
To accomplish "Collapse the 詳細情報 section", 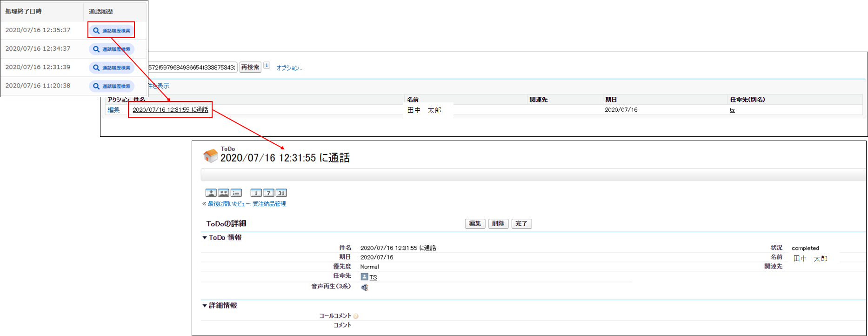I will click(204, 306).
